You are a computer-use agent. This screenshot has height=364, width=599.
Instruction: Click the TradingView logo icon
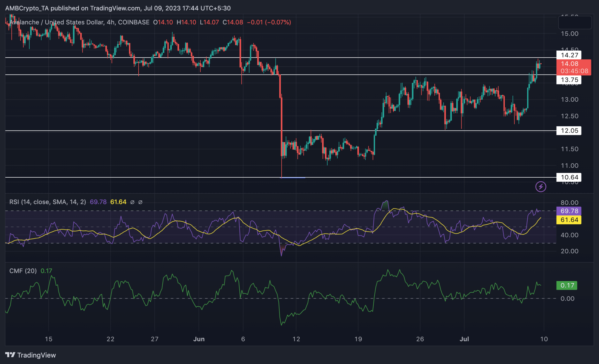point(10,355)
